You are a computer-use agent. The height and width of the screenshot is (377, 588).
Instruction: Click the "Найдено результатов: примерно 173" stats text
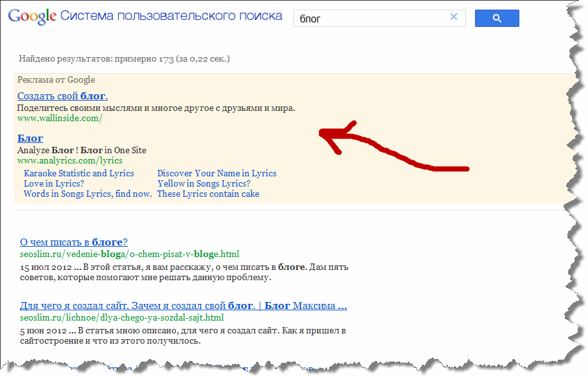[124, 59]
